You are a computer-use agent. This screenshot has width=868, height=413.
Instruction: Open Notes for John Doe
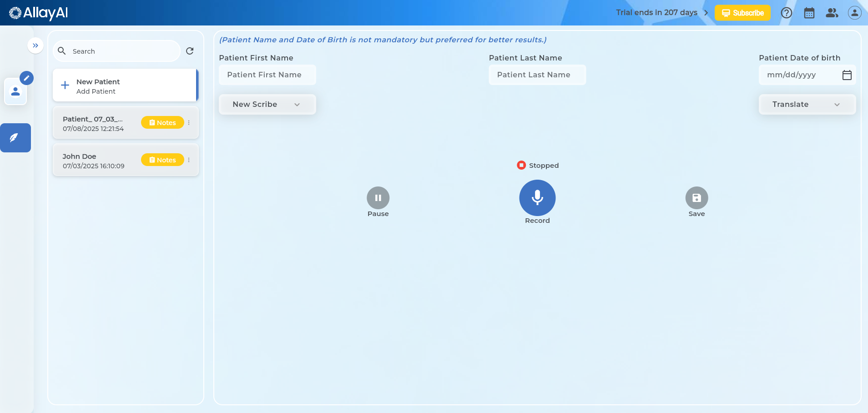pos(162,160)
